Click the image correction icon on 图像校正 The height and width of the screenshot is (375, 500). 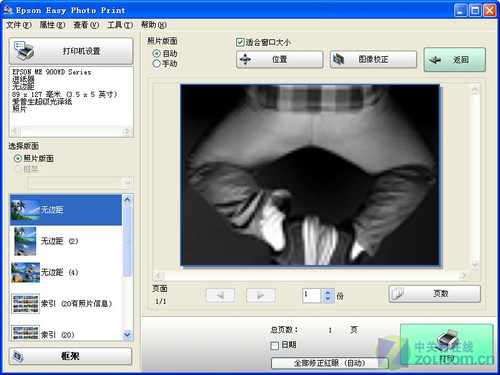[339, 59]
